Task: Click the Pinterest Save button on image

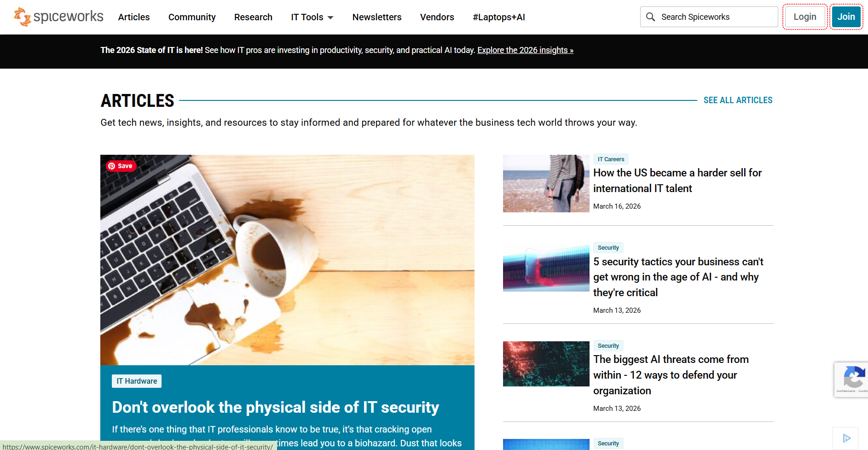Action: pos(121,166)
